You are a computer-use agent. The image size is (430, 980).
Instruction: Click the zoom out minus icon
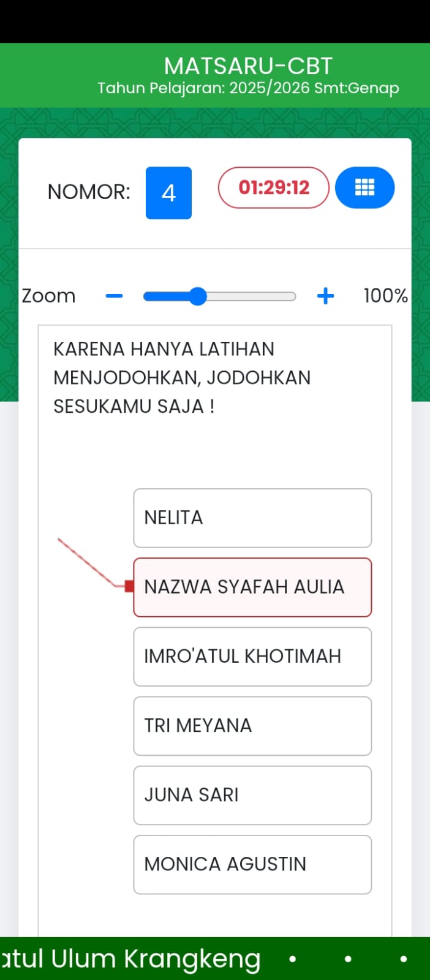point(114,296)
